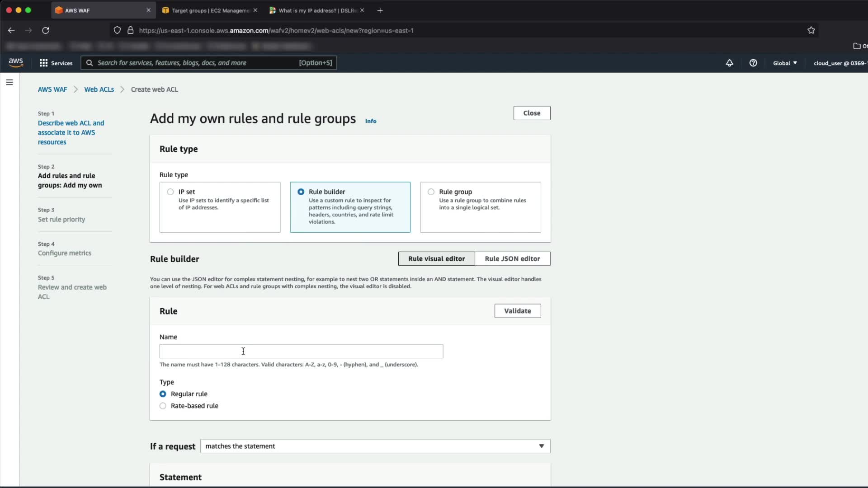Open the Web ACLs breadcrumb link
This screenshot has width=868, height=488.
pyautogui.click(x=99, y=89)
